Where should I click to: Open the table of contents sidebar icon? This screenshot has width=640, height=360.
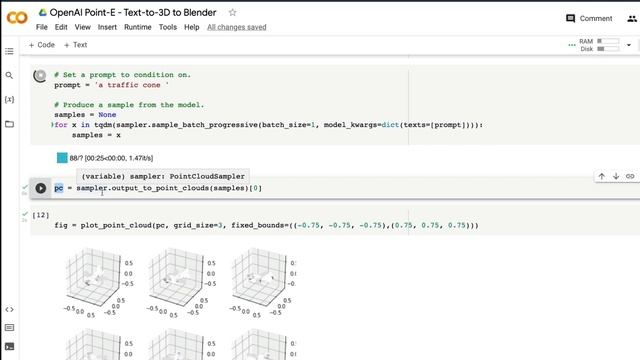pyautogui.click(x=9, y=51)
